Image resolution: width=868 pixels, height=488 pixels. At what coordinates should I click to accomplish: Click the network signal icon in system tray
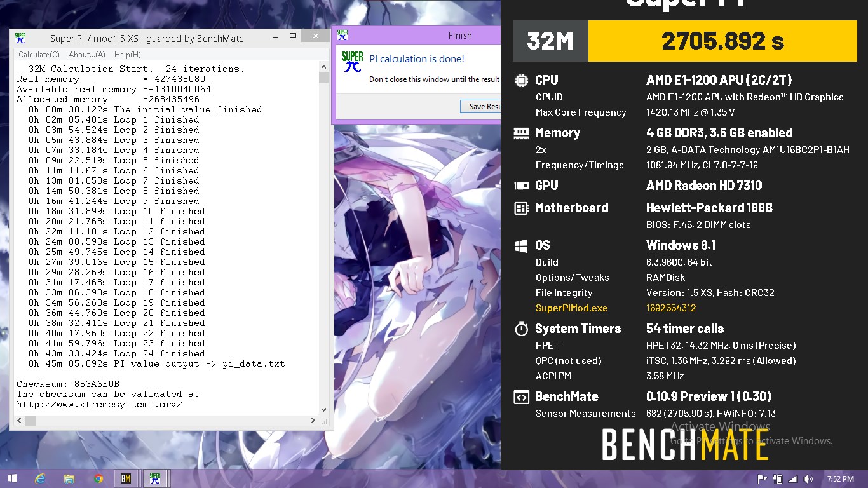[x=792, y=479]
